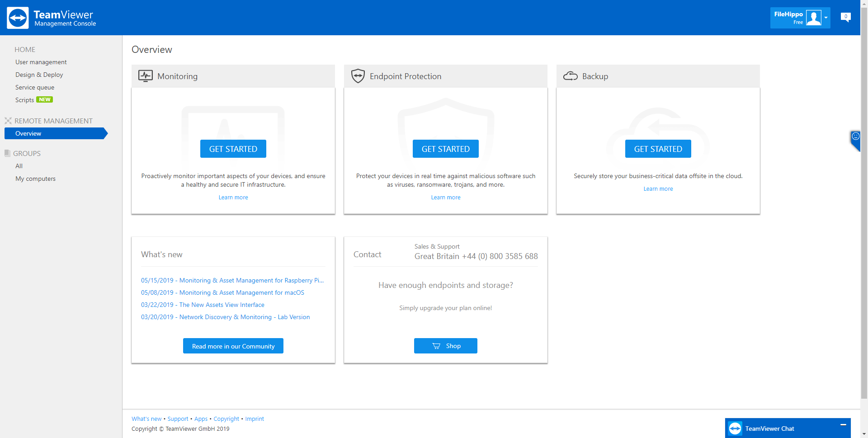Click the Great Britain support phone number
868x438 pixels.
[476, 256]
